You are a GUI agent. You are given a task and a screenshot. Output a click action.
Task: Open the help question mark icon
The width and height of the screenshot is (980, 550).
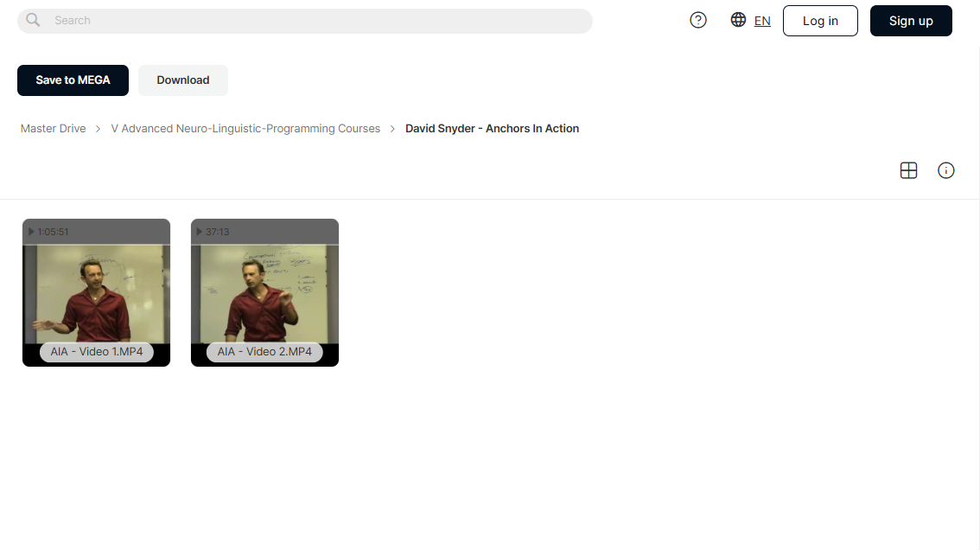(698, 20)
